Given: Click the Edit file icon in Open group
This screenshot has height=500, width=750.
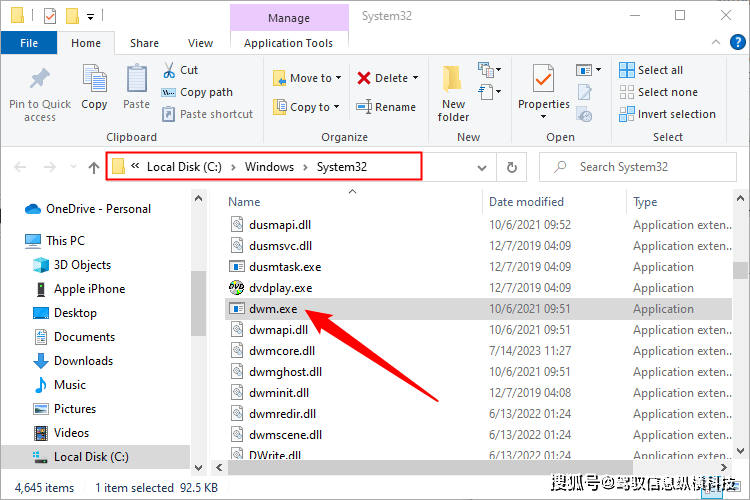Looking at the screenshot, I should (x=585, y=92).
